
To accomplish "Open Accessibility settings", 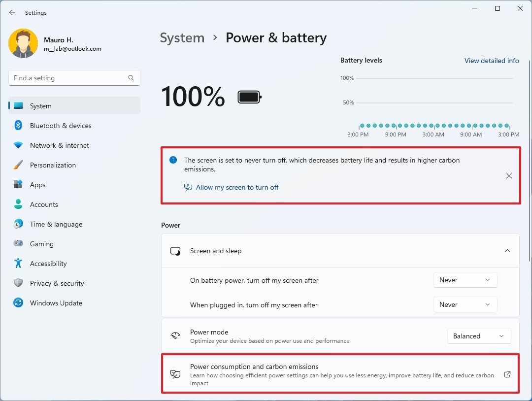I will coord(48,264).
